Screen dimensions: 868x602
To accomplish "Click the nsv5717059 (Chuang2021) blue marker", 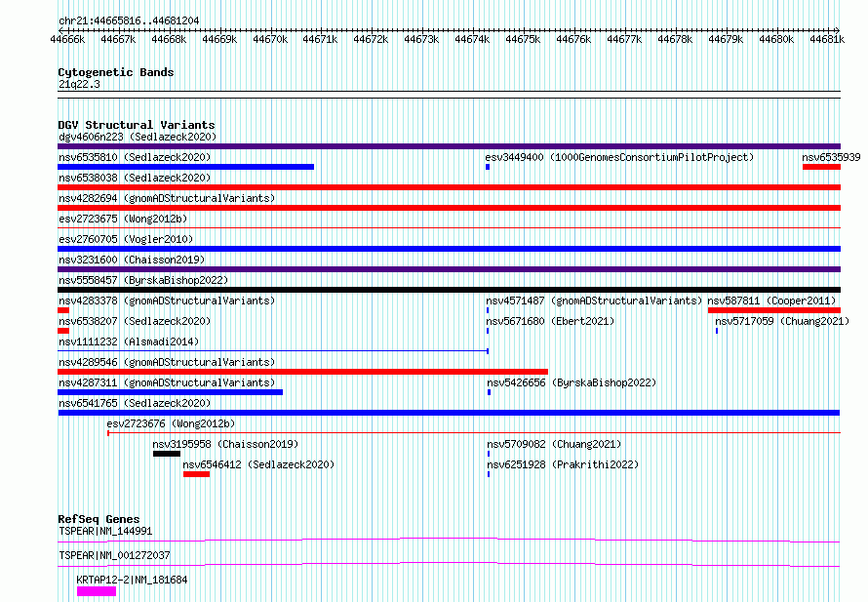I will [x=717, y=331].
